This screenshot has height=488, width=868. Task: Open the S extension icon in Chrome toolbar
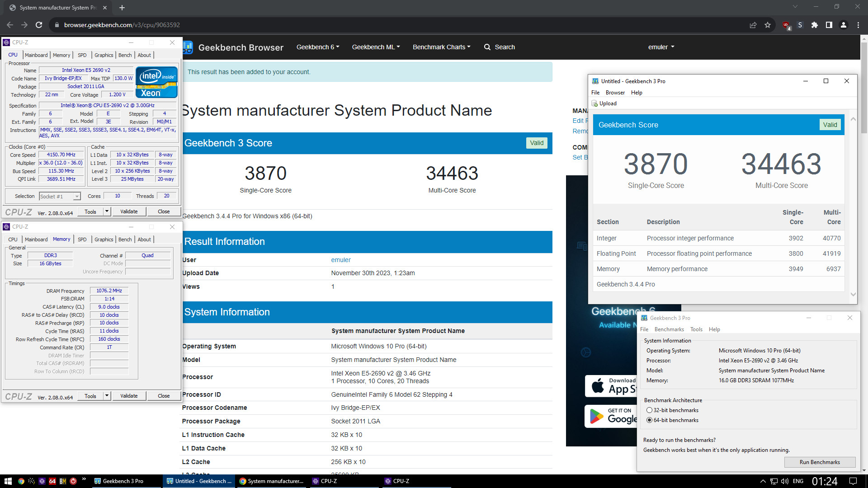[x=800, y=25]
